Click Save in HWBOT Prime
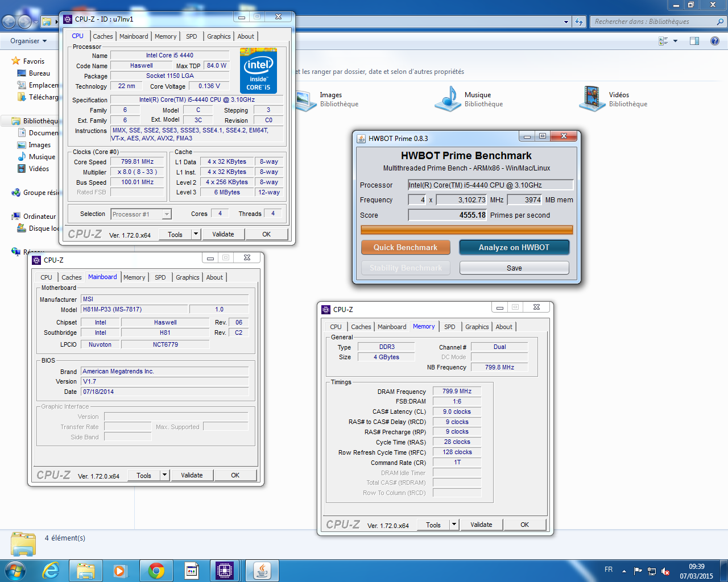 tap(514, 268)
